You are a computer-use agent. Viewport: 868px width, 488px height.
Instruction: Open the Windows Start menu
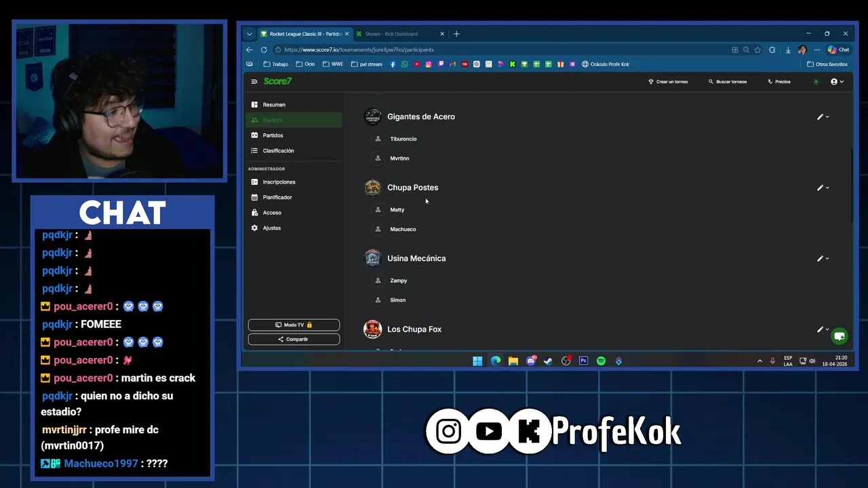(477, 361)
